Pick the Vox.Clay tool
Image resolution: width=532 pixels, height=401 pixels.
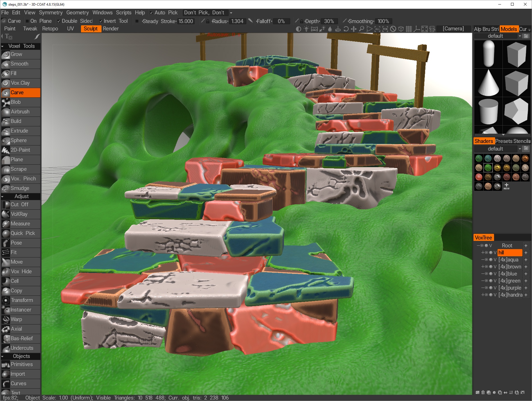coord(21,83)
